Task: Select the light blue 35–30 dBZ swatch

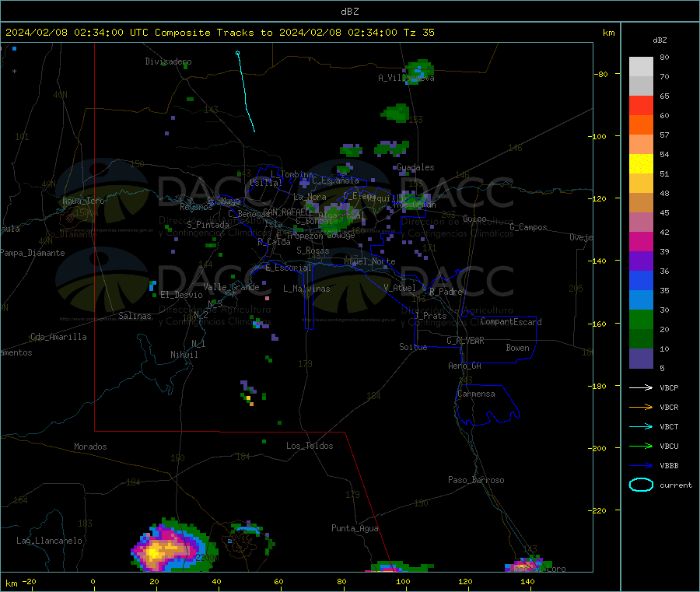Action: tap(641, 300)
